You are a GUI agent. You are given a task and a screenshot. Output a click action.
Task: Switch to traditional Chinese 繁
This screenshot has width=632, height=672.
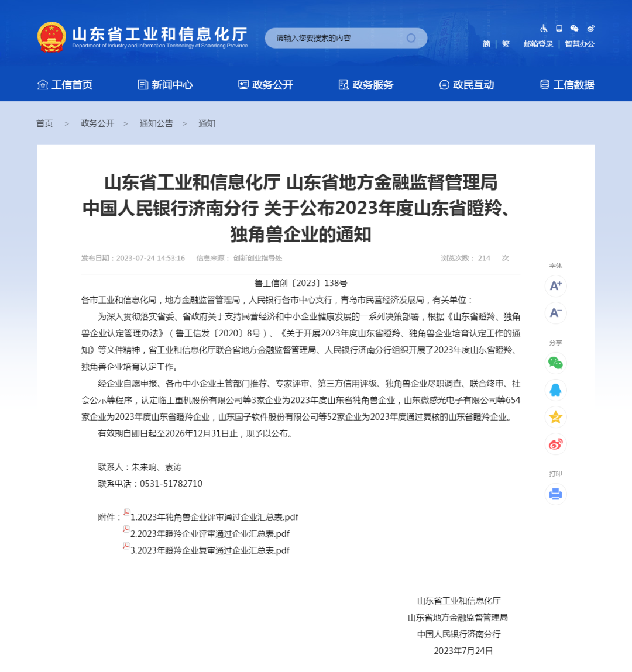[x=506, y=44]
